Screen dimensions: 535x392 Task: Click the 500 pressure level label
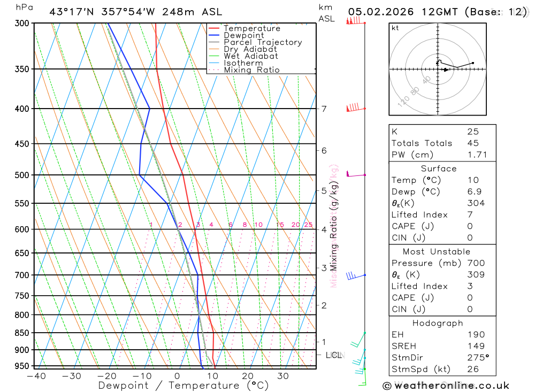coord(22,175)
